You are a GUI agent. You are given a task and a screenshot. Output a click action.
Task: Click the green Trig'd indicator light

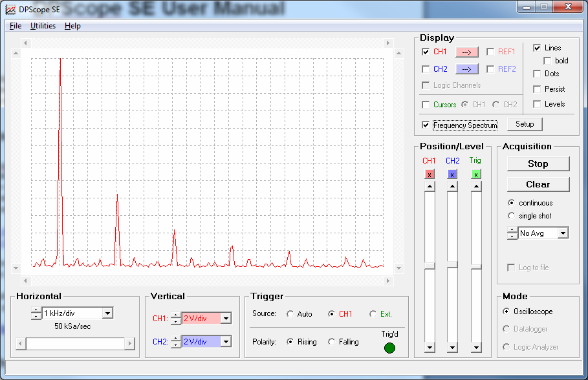pyautogui.click(x=389, y=348)
